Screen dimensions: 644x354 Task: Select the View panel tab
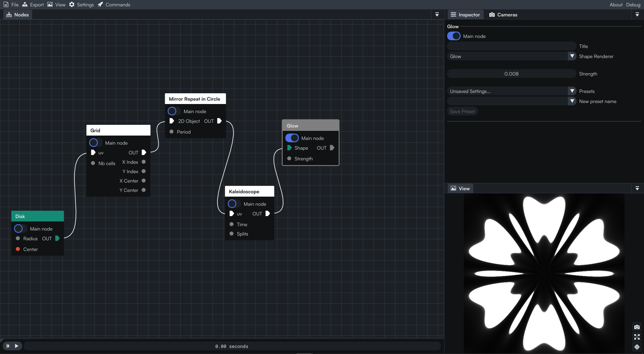[460, 189]
